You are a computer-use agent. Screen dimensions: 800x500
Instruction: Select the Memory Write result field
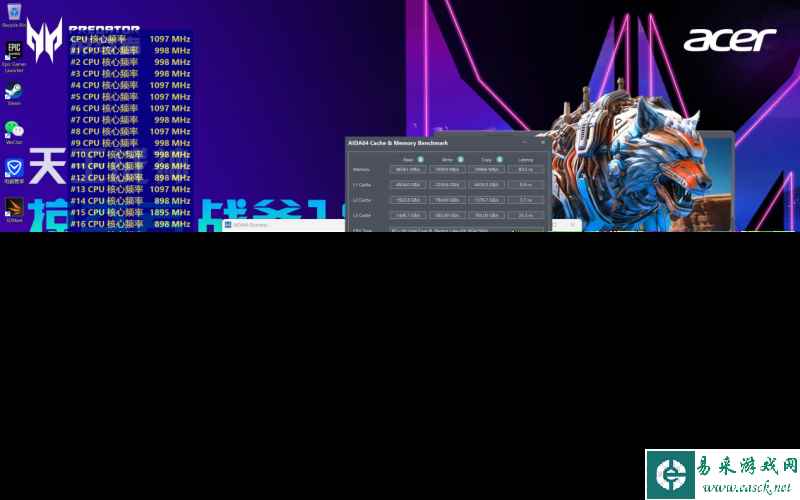pos(447,169)
